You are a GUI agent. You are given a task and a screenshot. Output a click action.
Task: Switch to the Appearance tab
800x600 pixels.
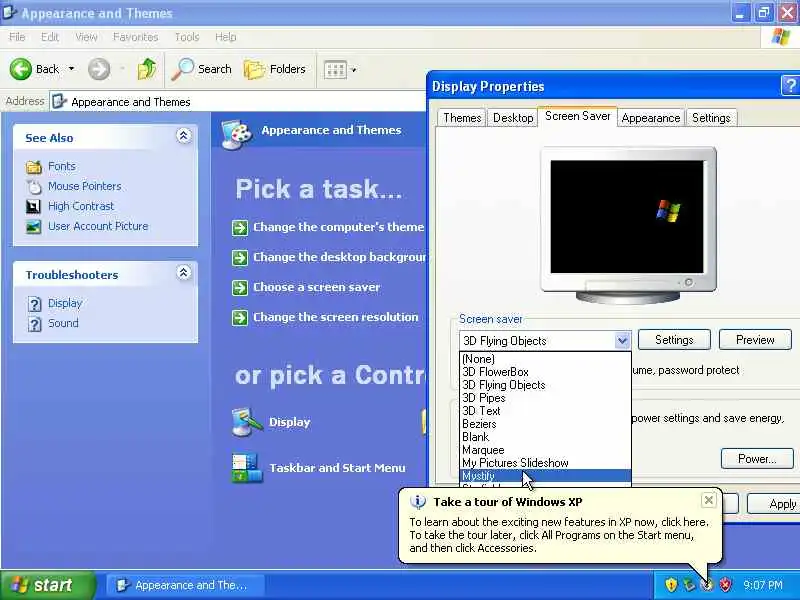tap(651, 118)
